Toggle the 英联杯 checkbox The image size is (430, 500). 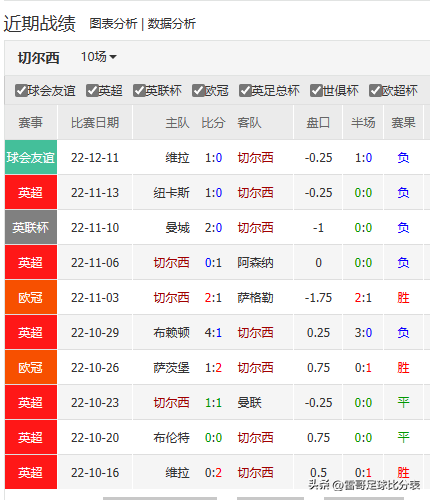tap(139, 90)
